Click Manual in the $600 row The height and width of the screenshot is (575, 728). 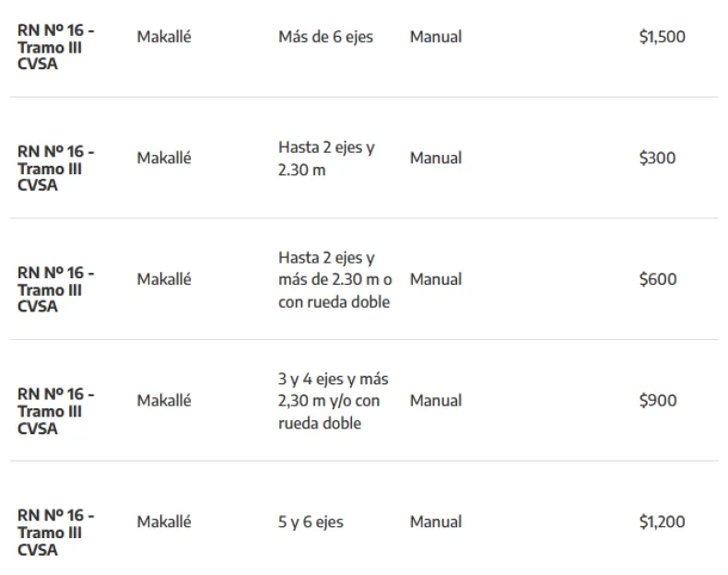(x=436, y=279)
